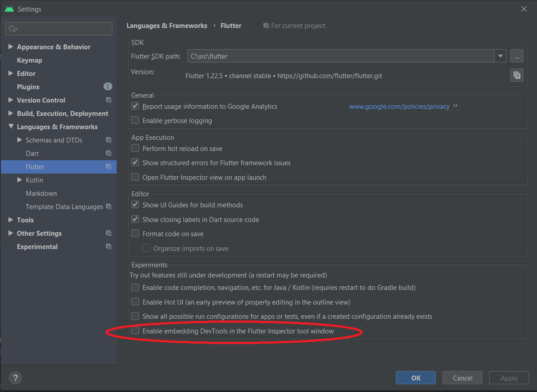Uncheck 'Report usage information to Google Analytics'
The image size is (537, 392).
135,106
